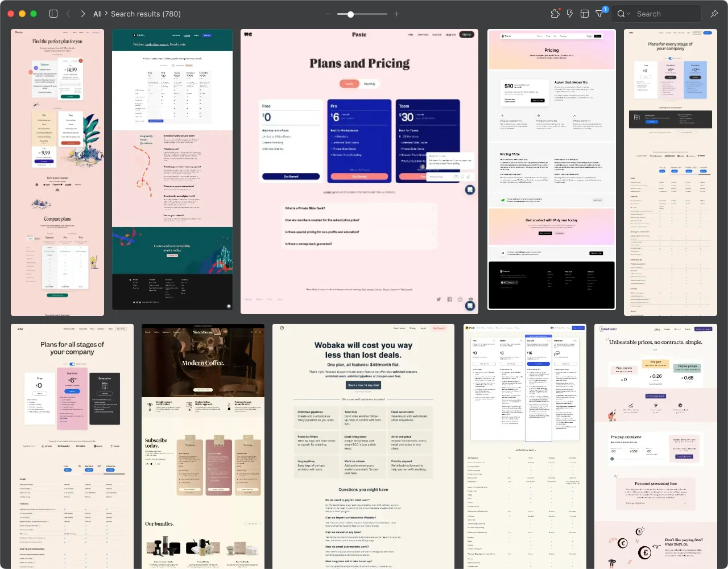The width and height of the screenshot is (728, 569).
Task: Pin the window with pushpin icon
Action: click(714, 14)
